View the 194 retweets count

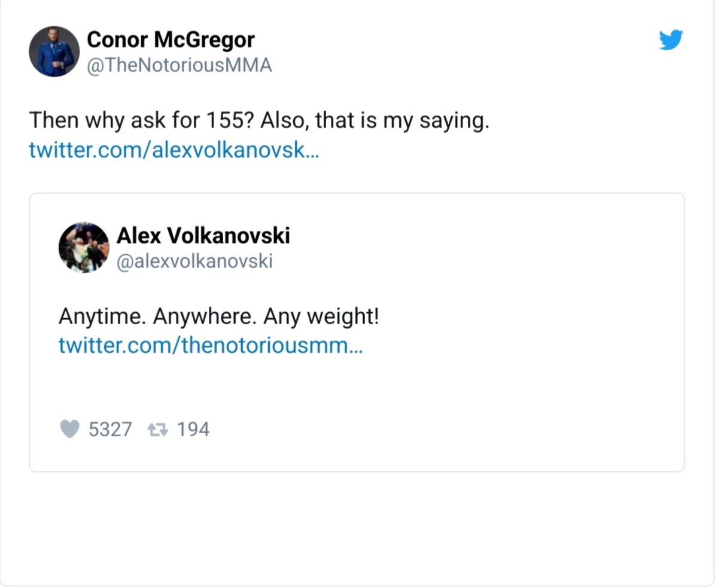click(193, 429)
